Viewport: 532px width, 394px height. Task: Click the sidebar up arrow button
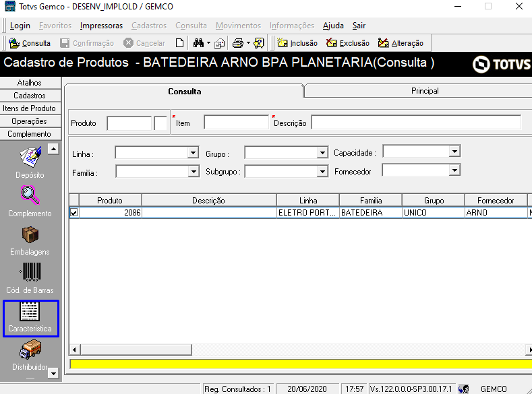[53, 149]
